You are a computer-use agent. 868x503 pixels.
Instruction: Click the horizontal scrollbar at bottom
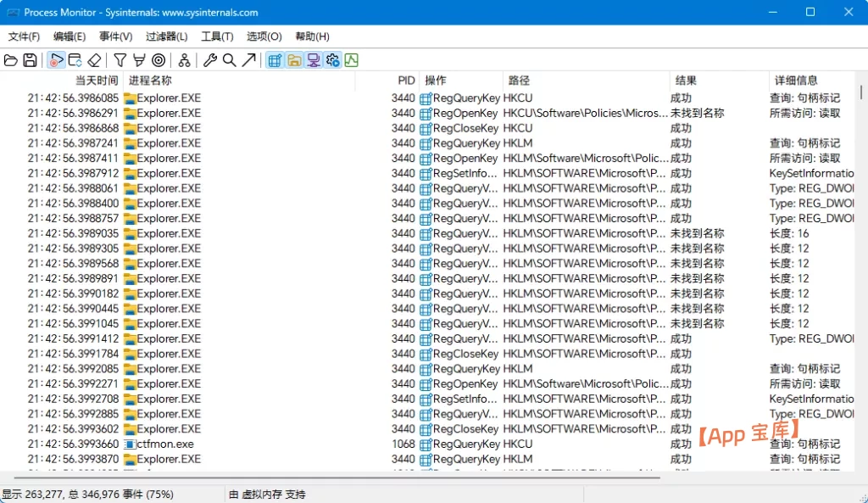337,477
